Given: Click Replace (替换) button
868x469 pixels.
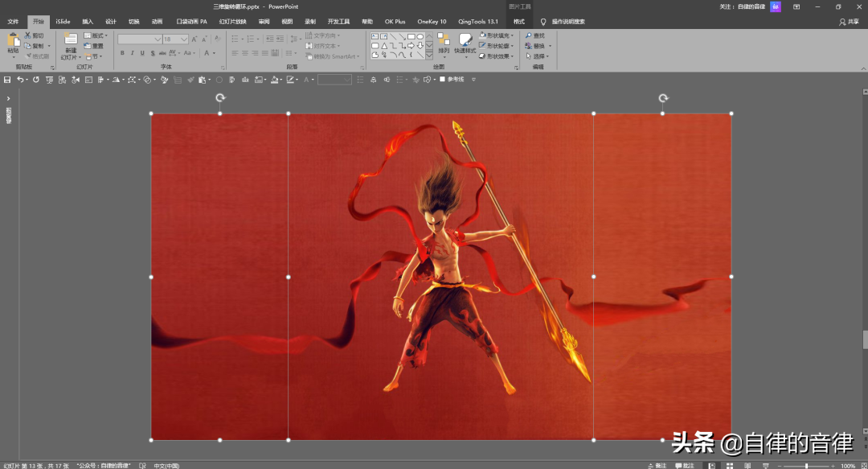Looking at the screenshot, I should pos(538,46).
